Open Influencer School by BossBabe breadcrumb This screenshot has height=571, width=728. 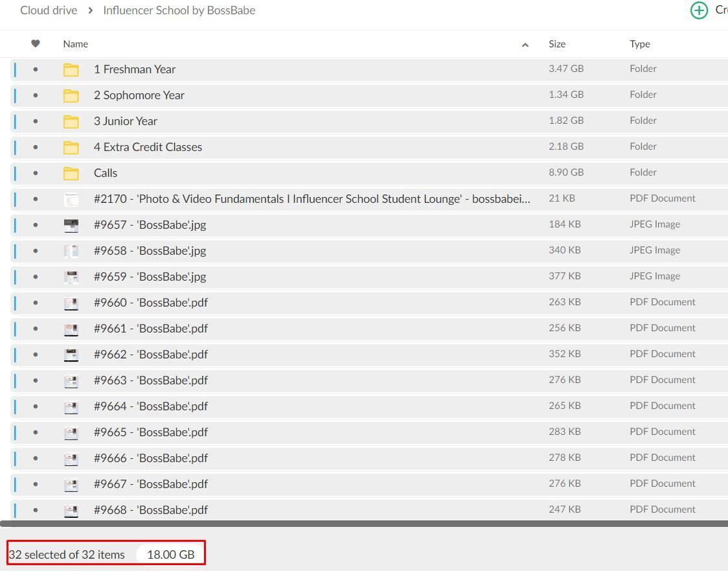179,10
